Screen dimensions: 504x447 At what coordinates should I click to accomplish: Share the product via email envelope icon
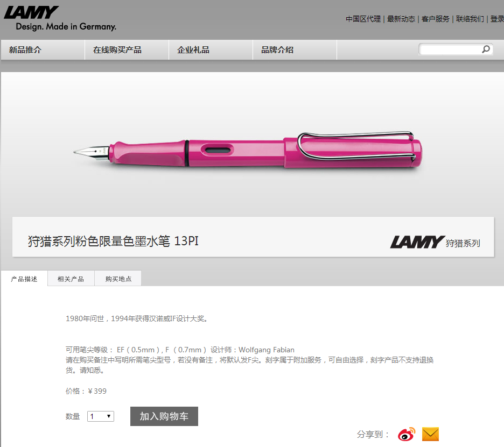pos(430,434)
